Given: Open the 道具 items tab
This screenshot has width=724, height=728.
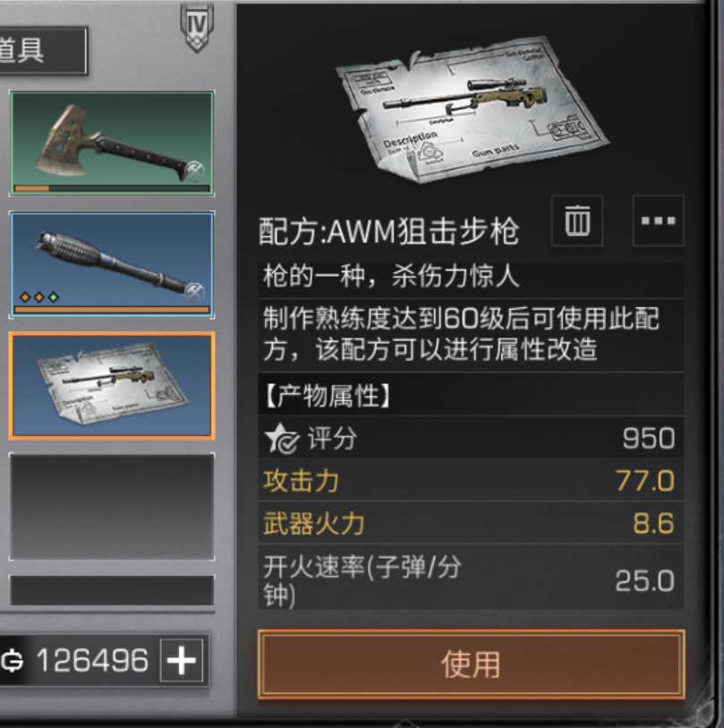Looking at the screenshot, I should [x=42, y=51].
